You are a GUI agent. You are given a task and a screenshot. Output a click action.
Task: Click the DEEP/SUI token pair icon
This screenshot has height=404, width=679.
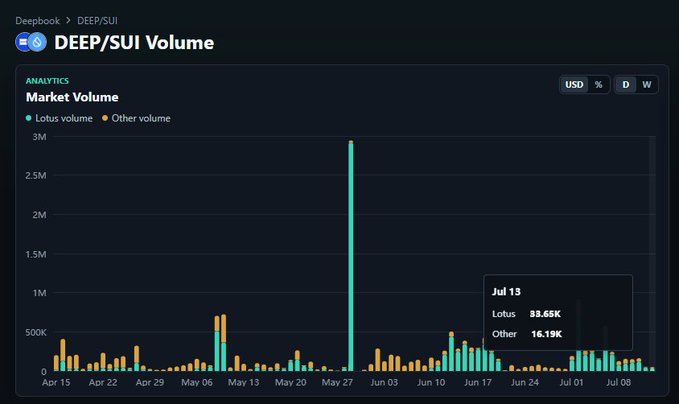31,42
